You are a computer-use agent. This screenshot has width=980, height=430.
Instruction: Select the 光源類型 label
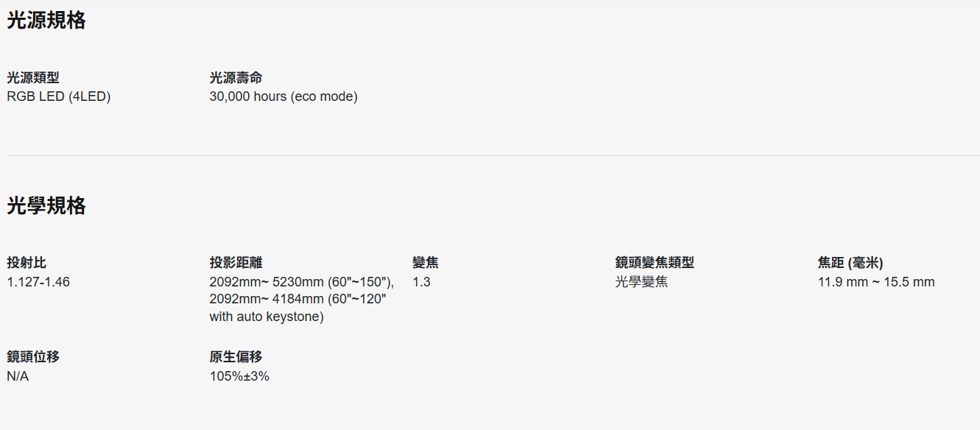pyautogui.click(x=33, y=77)
